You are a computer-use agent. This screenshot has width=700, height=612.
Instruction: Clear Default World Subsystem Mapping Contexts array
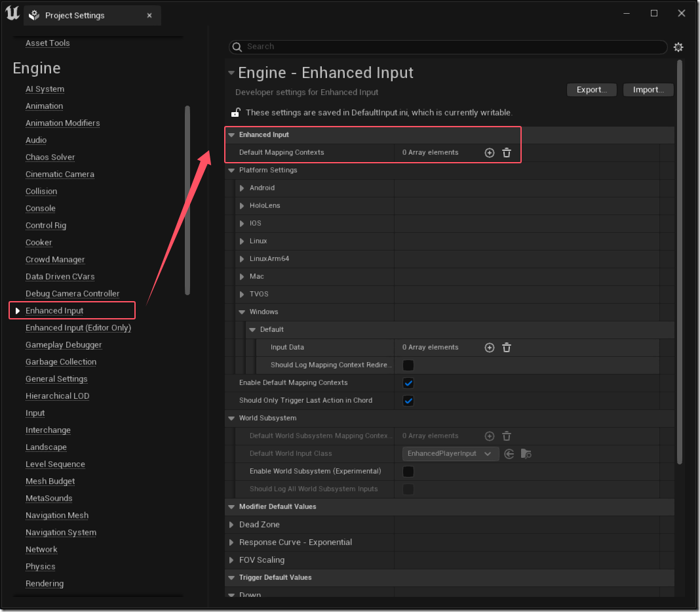[506, 436]
